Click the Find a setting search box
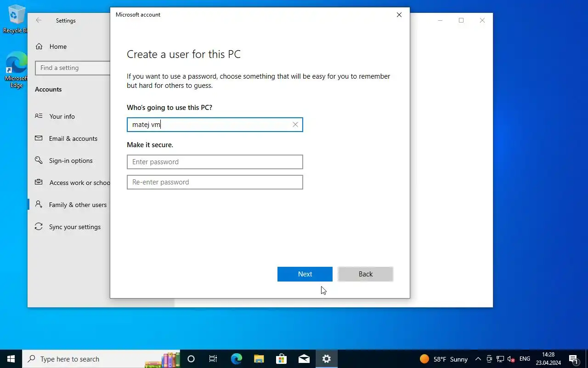 tap(73, 68)
